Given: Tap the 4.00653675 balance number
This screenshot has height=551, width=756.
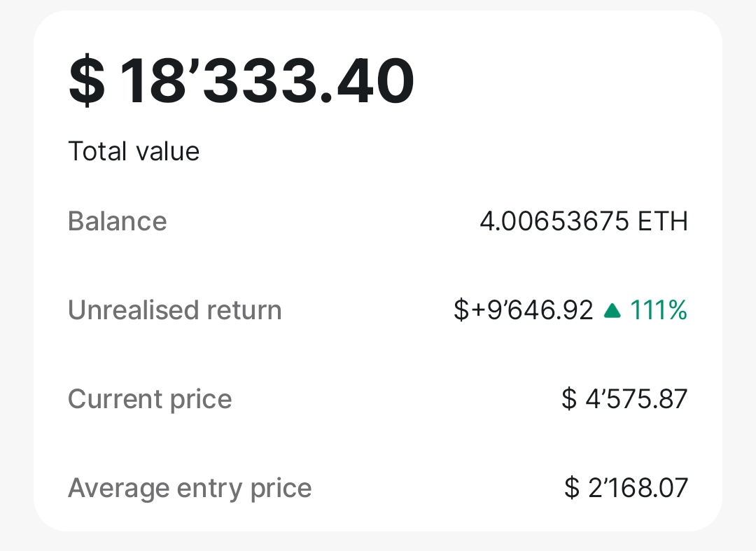Looking at the screenshot, I should tap(554, 222).
